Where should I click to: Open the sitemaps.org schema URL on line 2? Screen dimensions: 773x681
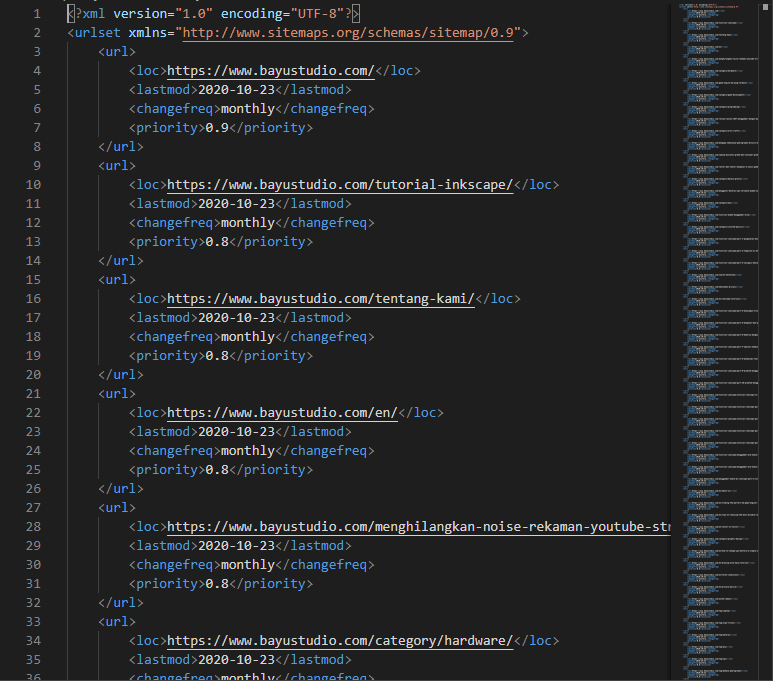tap(348, 33)
